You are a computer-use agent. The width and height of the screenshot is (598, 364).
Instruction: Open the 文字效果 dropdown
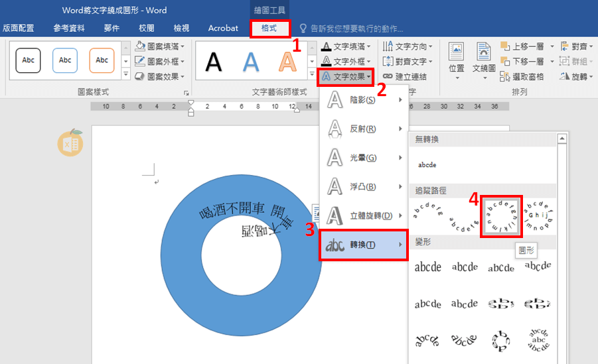tap(345, 76)
